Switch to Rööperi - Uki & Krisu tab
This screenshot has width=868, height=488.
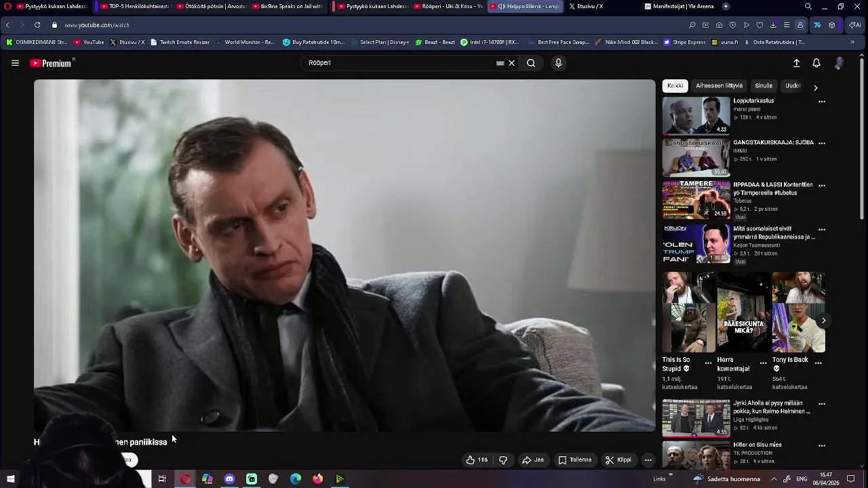pos(448,6)
